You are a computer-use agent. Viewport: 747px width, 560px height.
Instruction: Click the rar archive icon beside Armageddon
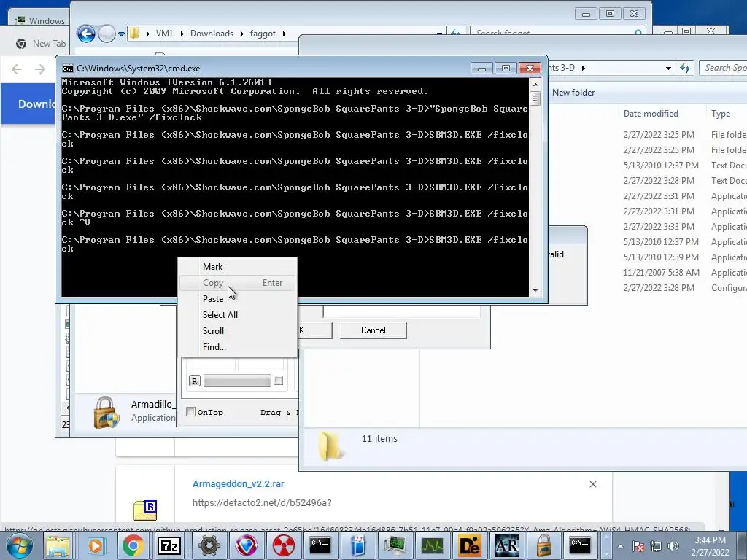coord(145,510)
